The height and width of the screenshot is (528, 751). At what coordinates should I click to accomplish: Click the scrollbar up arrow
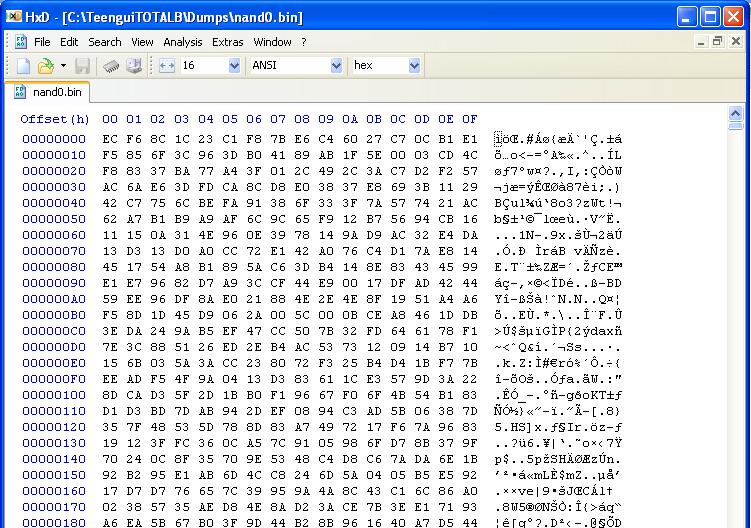(736, 114)
